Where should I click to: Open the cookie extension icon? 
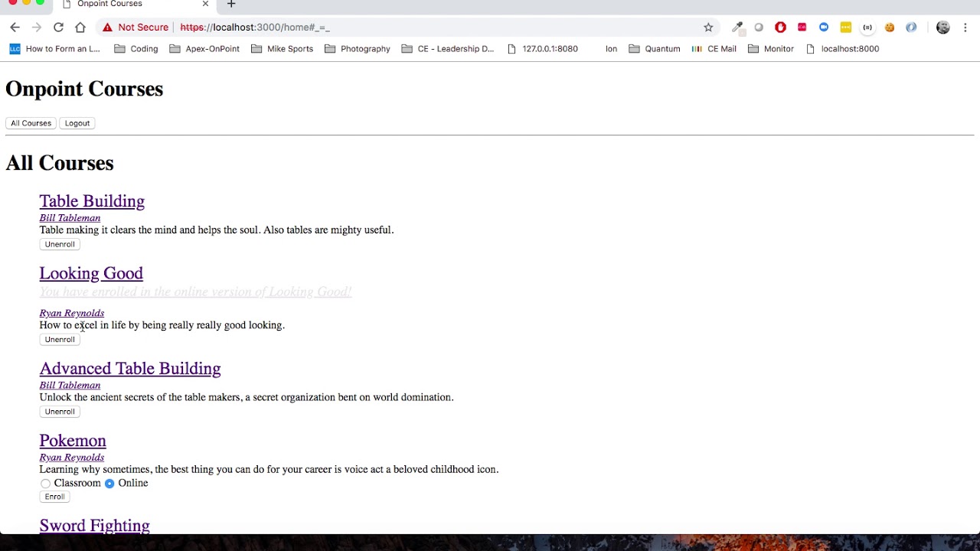tap(890, 28)
